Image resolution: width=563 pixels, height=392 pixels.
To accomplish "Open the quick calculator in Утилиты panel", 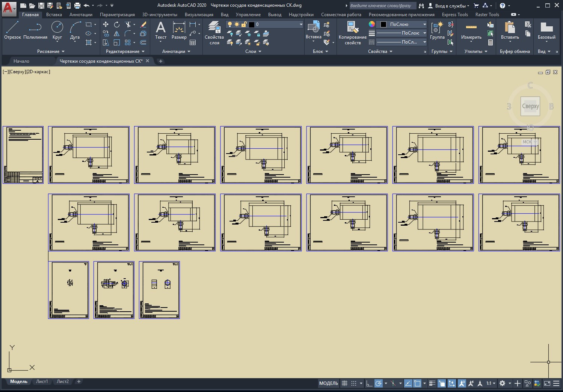I will click(491, 42).
